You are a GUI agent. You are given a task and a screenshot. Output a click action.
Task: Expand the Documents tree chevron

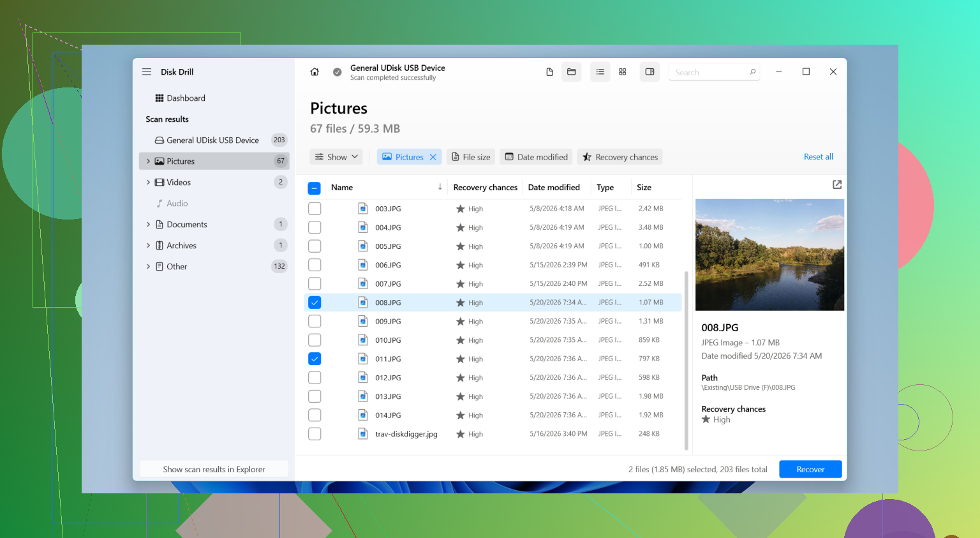(148, 225)
